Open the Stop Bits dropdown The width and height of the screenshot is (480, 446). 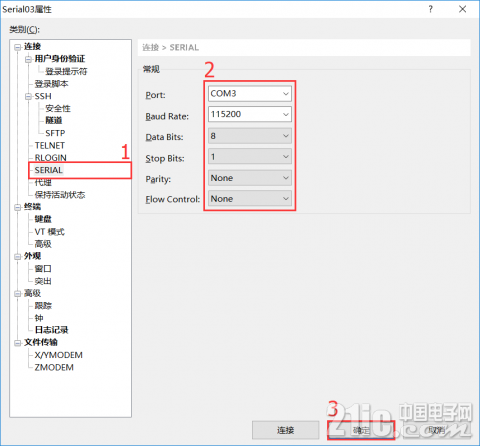[250, 157]
